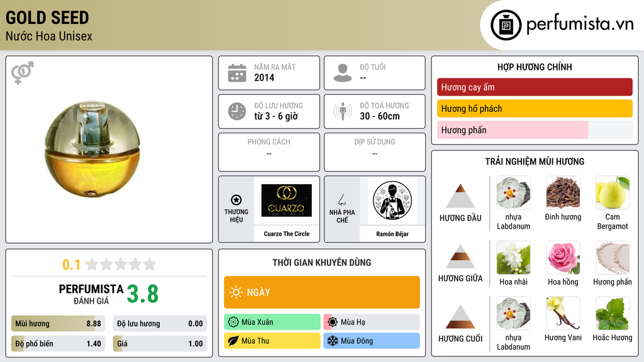Click the Mùa Hạ season label

(x=353, y=322)
